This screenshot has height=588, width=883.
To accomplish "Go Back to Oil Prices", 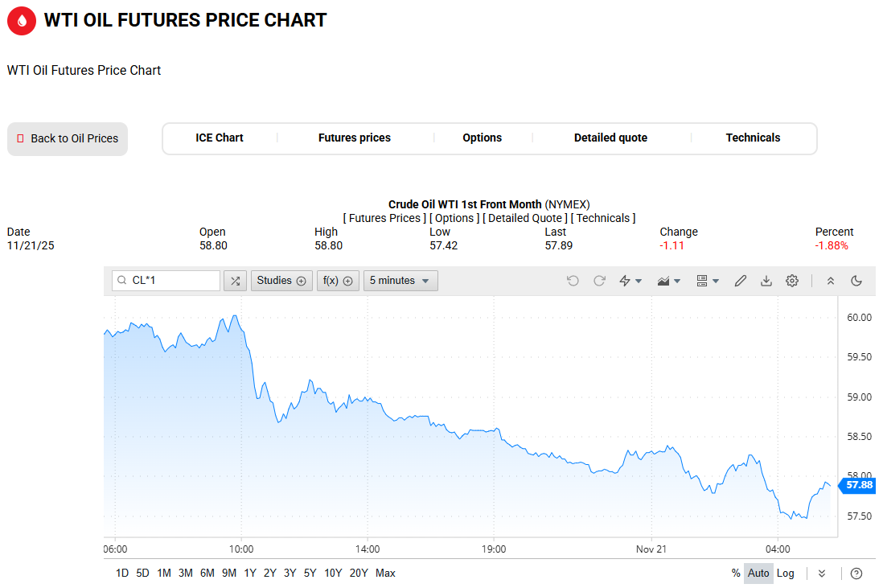I will pos(68,138).
